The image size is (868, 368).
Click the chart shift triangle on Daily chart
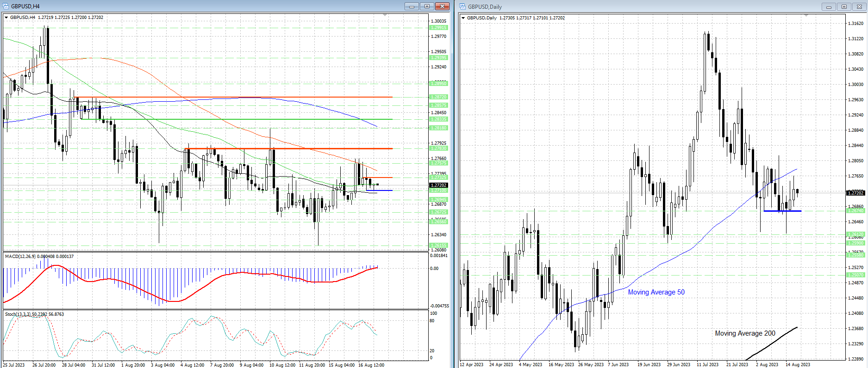(x=806, y=16)
